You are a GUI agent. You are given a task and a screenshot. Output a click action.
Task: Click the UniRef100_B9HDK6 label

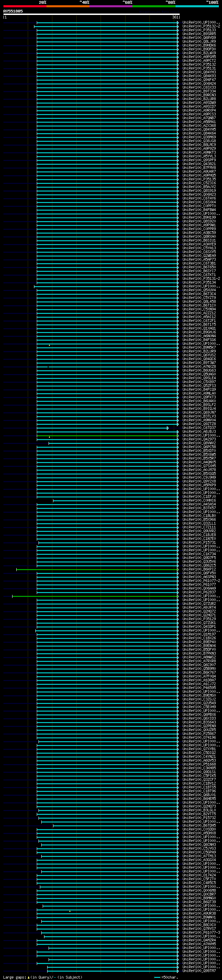(x=199, y=45)
